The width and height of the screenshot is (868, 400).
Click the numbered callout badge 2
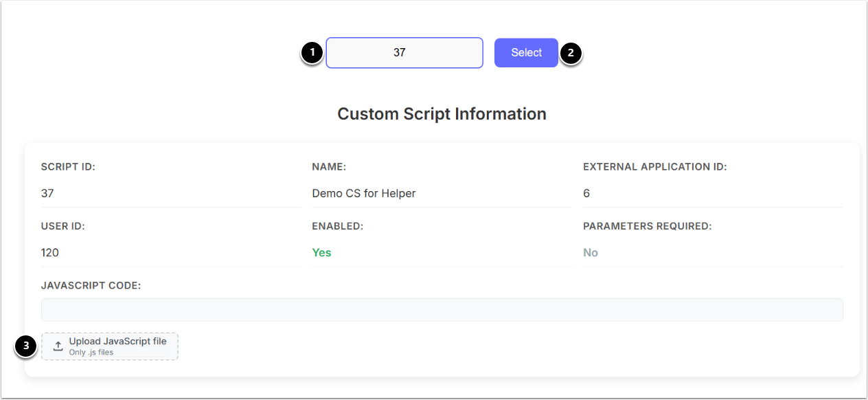point(571,53)
